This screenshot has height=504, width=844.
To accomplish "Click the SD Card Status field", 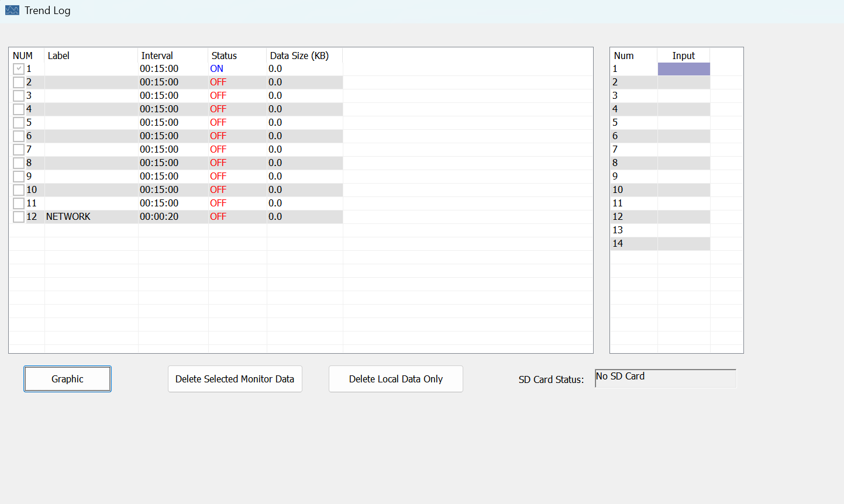I will click(665, 378).
